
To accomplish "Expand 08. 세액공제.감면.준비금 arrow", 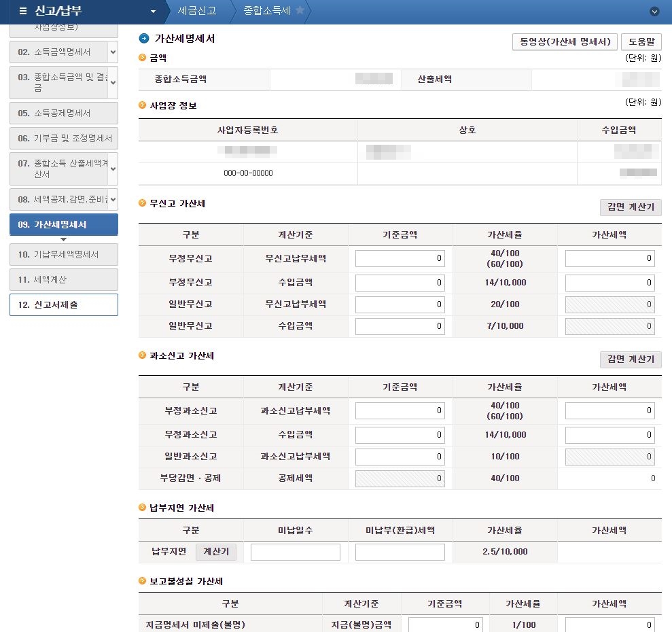I will pyautogui.click(x=113, y=199).
